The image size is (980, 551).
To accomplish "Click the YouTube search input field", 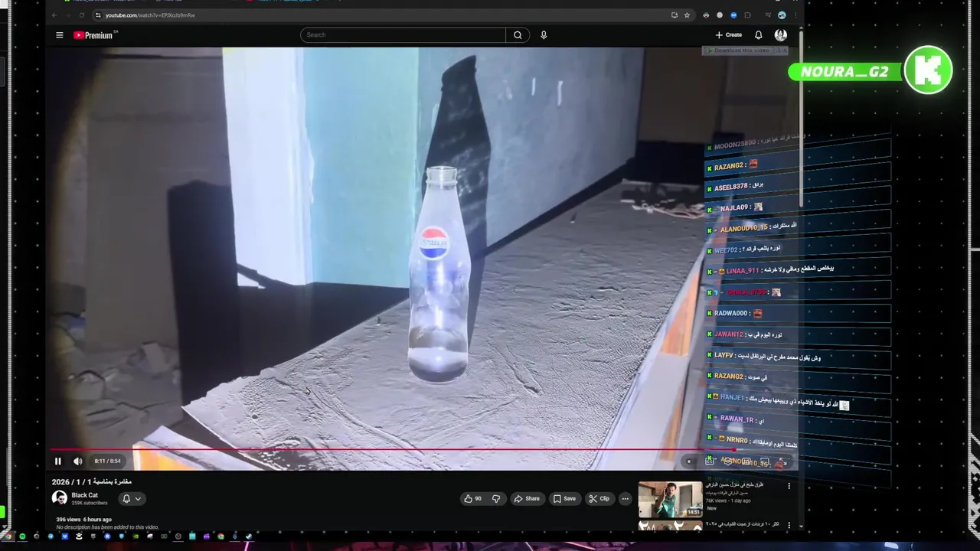I will coord(403,34).
